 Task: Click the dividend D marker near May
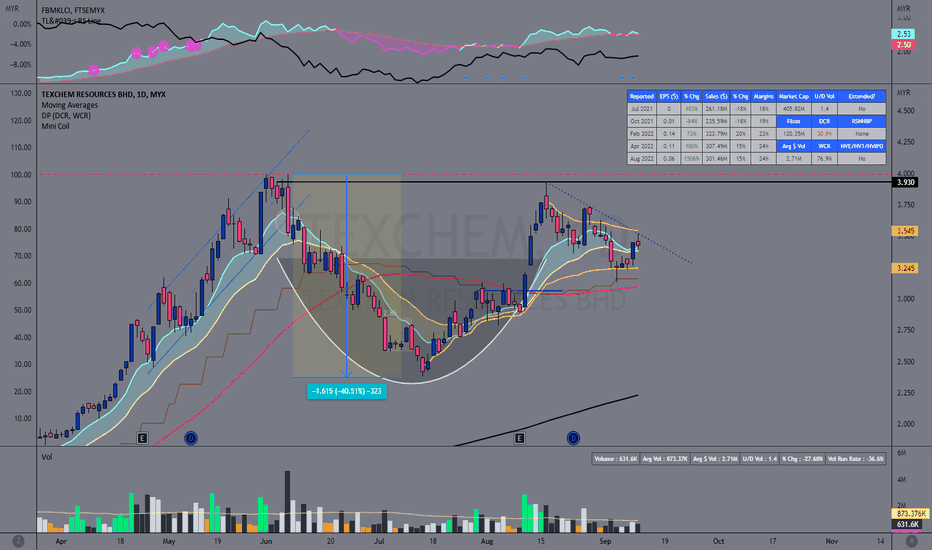pos(191,438)
